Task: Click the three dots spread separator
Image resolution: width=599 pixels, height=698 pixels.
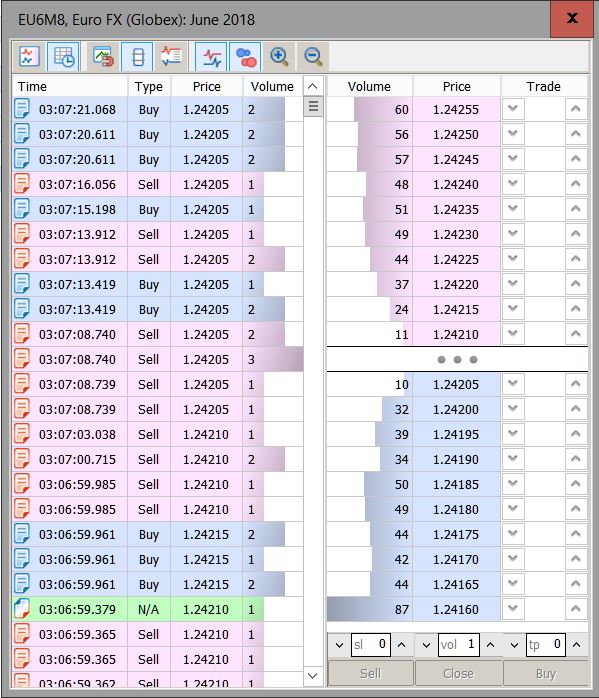Action: pyautogui.click(x=457, y=359)
